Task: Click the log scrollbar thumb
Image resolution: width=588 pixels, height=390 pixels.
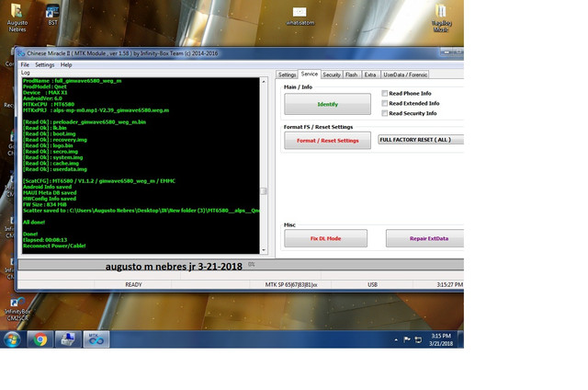Action: click(x=264, y=191)
